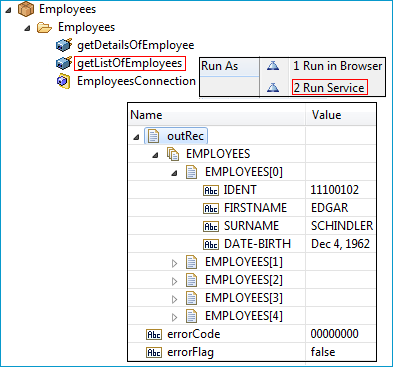The height and width of the screenshot is (367, 393).
Task: Choose 1 Run in Browser option
Action: pos(338,66)
